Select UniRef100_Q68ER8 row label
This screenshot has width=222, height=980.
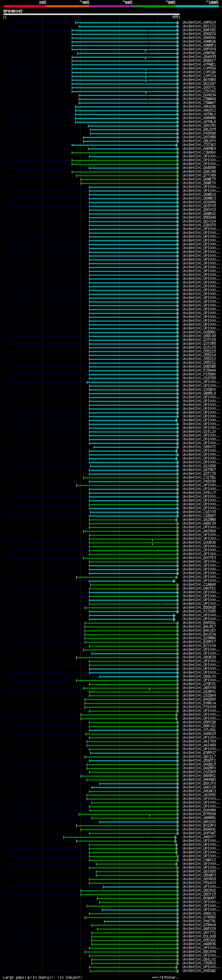tap(199, 168)
